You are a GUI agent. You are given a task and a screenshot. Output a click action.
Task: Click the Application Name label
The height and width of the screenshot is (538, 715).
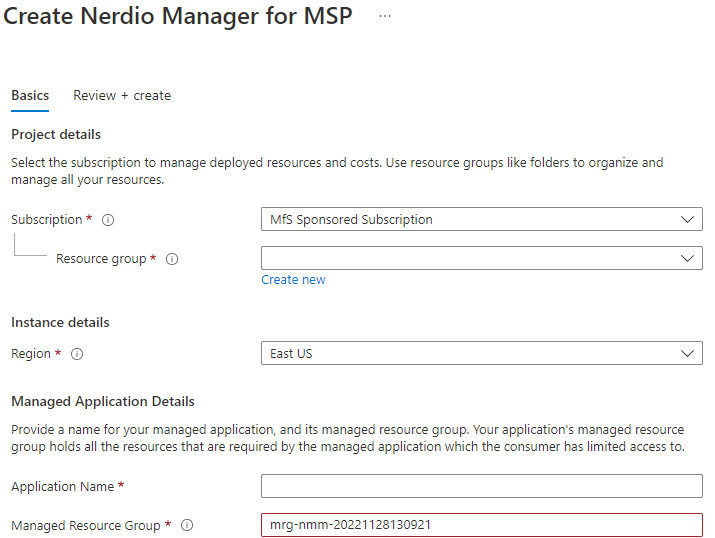point(63,486)
